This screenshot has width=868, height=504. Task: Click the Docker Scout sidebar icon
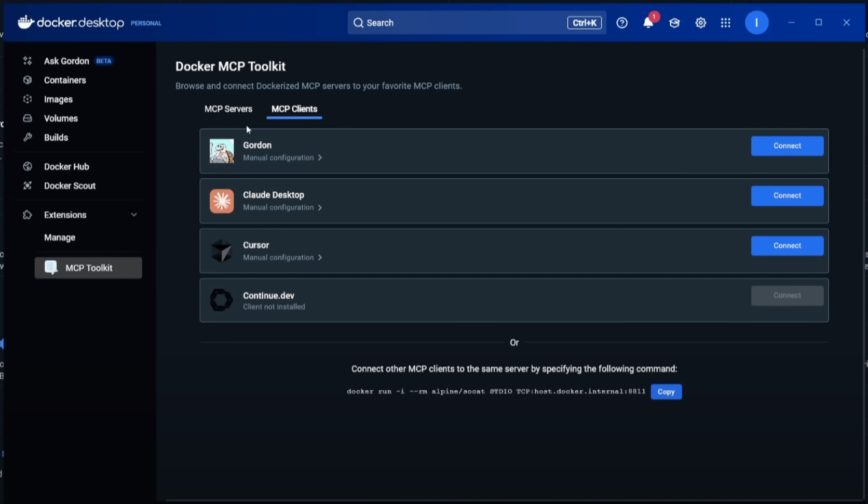pos(28,185)
